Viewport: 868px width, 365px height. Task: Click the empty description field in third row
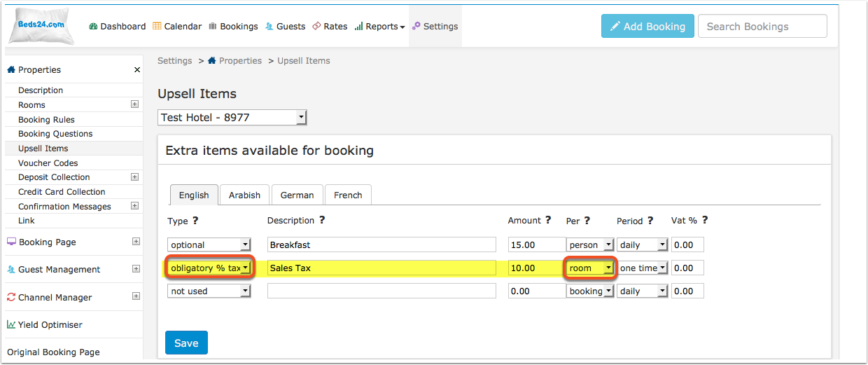(x=381, y=291)
